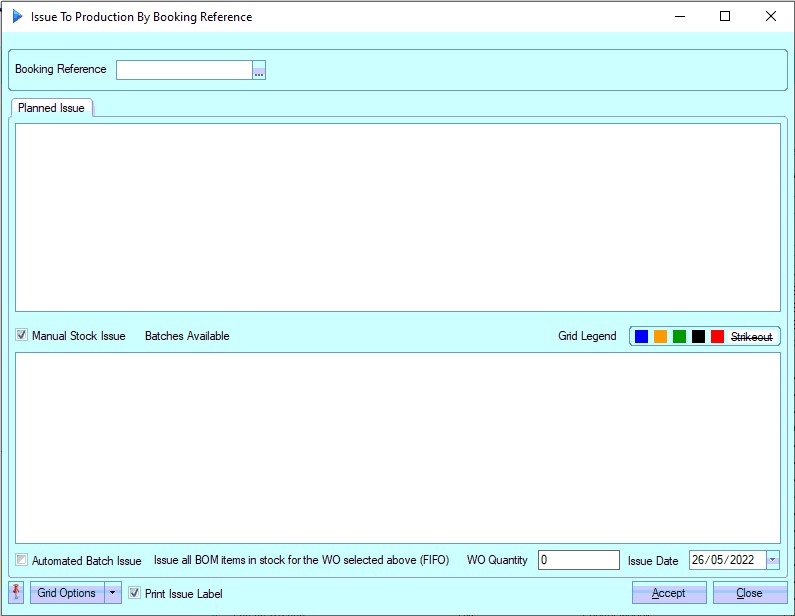The image size is (795, 616).
Task: Focus the Booking Reference input field
Action: 184,70
